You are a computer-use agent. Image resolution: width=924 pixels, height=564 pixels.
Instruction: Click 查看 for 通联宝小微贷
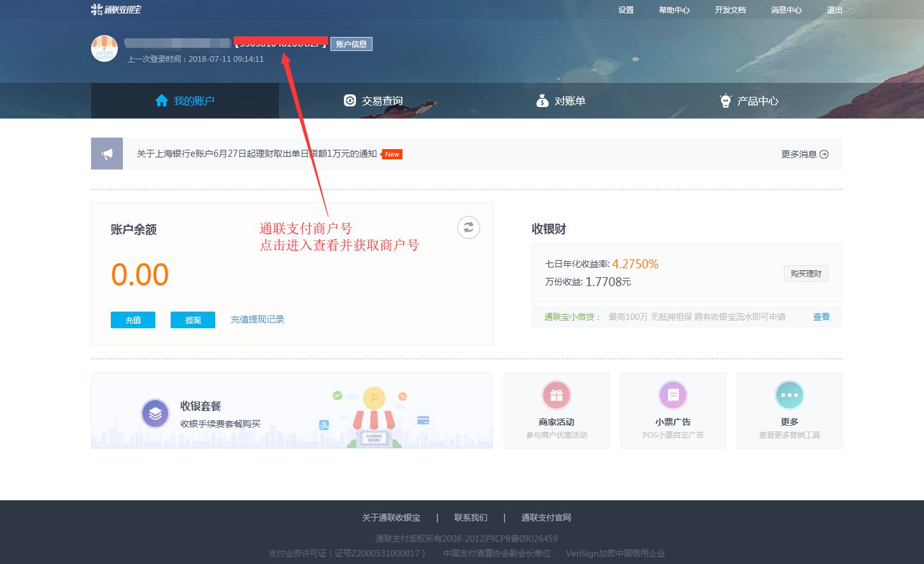click(x=821, y=317)
